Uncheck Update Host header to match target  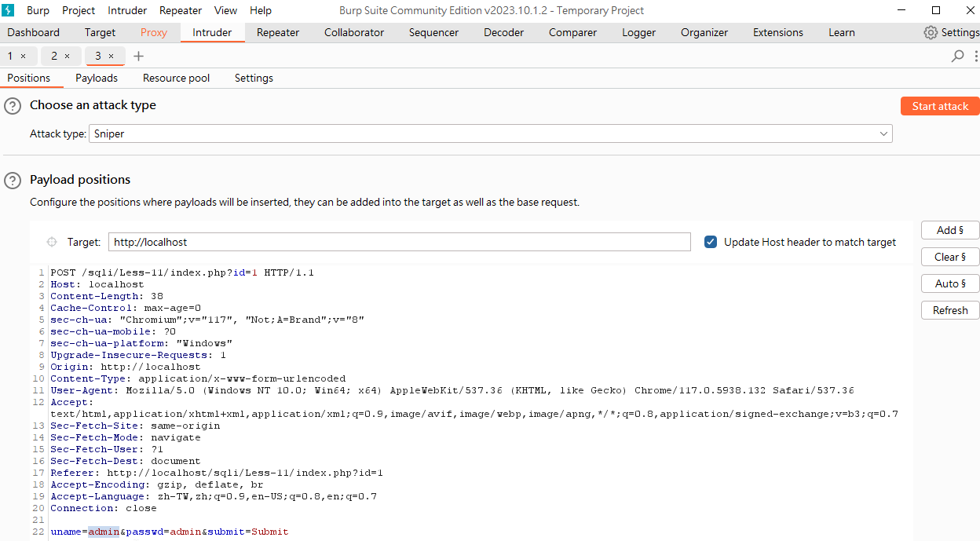coord(711,242)
